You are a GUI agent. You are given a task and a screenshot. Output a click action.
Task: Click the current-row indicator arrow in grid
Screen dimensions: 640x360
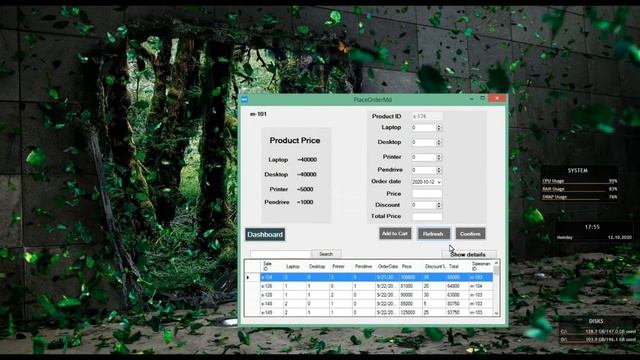[248, 278]
